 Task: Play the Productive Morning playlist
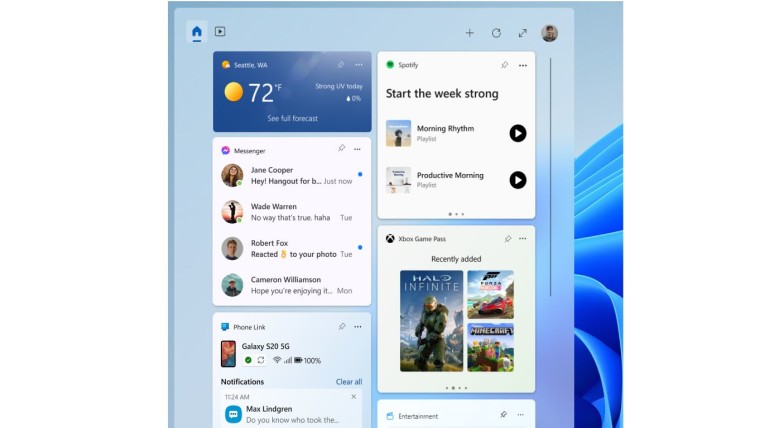pos(517,180)
